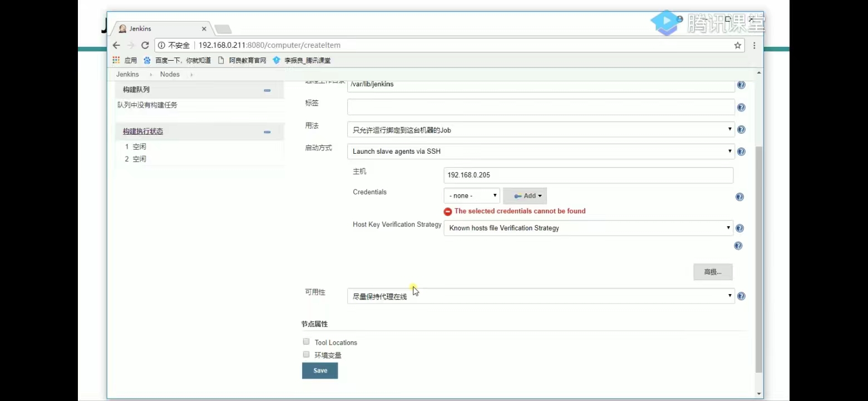
Task: Open the 可用性 dropdown
Action: point(541,296)
